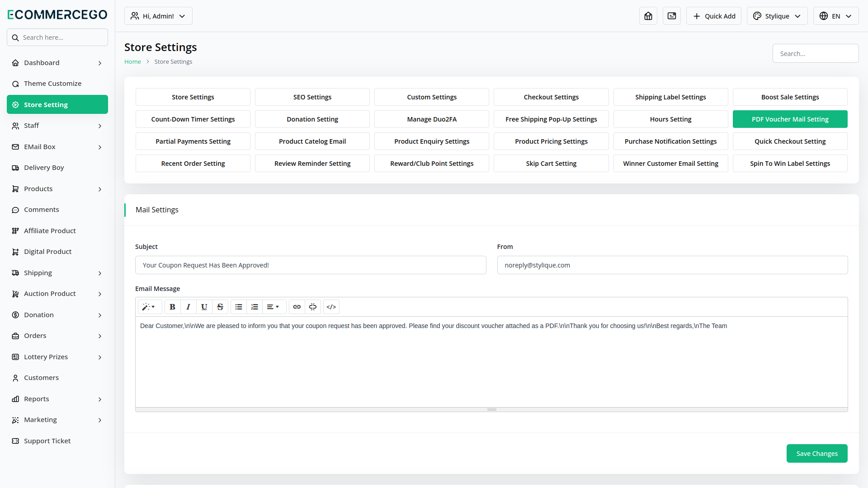Select PDF Voucher Mail Setting tab
This screenshot has width=868, height=488.
[790, 119]
